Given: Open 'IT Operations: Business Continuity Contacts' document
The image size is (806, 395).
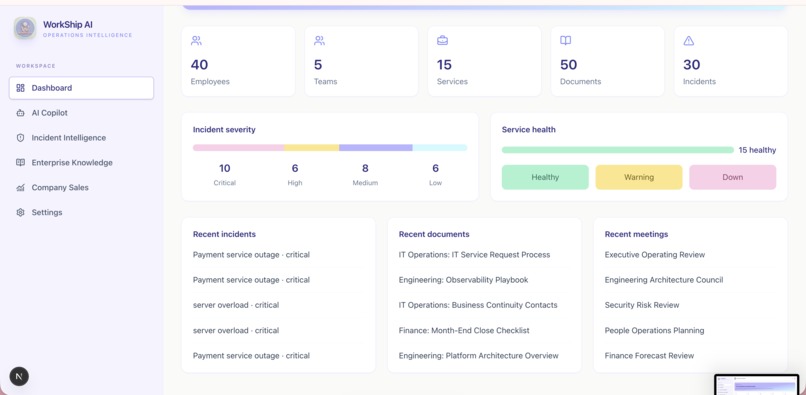Looking at the screenshot, I should [x=478, y=305].
